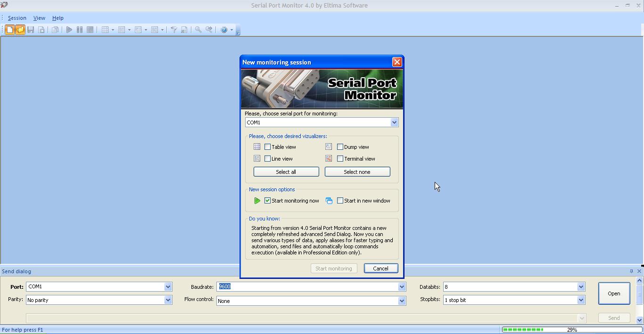The width and height of the screenshot is (644, 334).
Task: Click the toolbar icon right of the filter funnel
Action: coord(184,30)
